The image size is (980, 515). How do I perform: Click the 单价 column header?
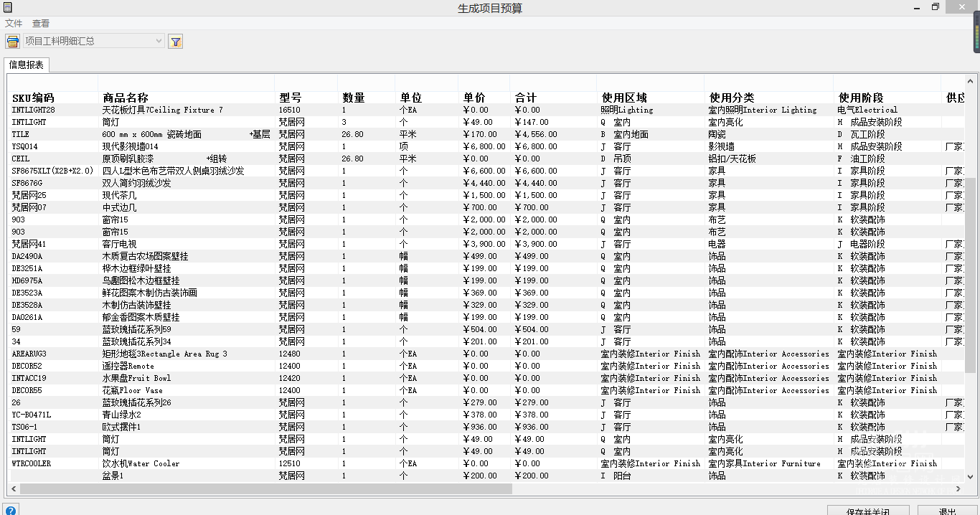tap(474, 98)
